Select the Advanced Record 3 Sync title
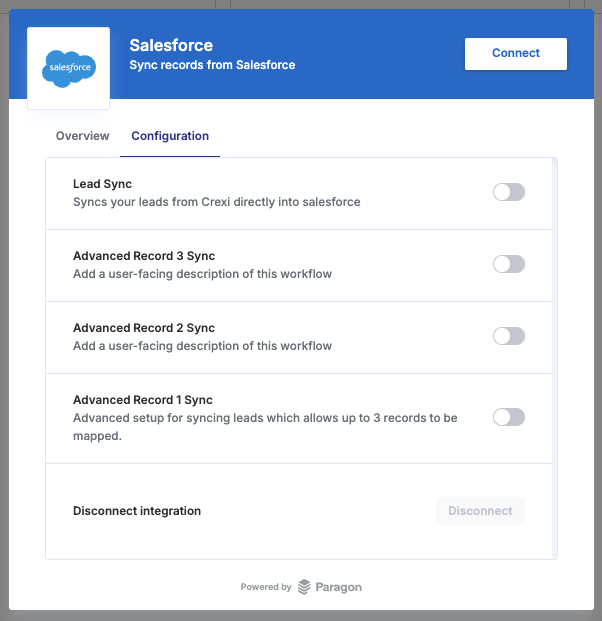602x621 pixels. tap(143, 256)
